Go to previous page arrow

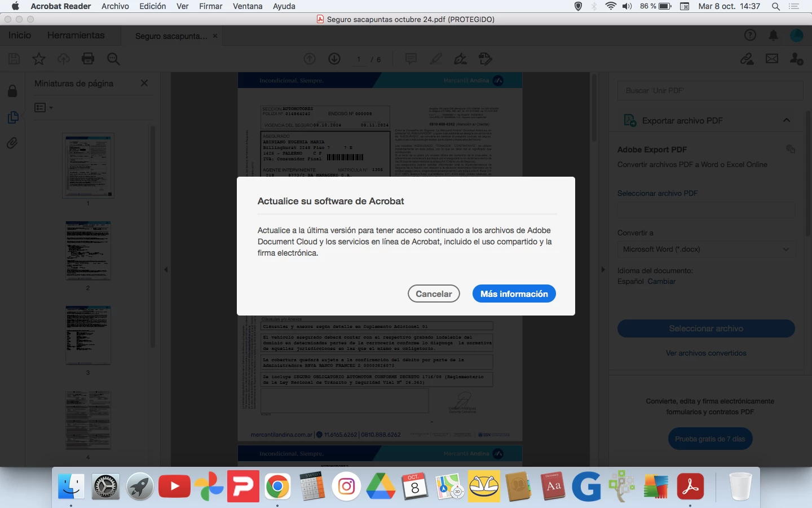tap(310, 59)
